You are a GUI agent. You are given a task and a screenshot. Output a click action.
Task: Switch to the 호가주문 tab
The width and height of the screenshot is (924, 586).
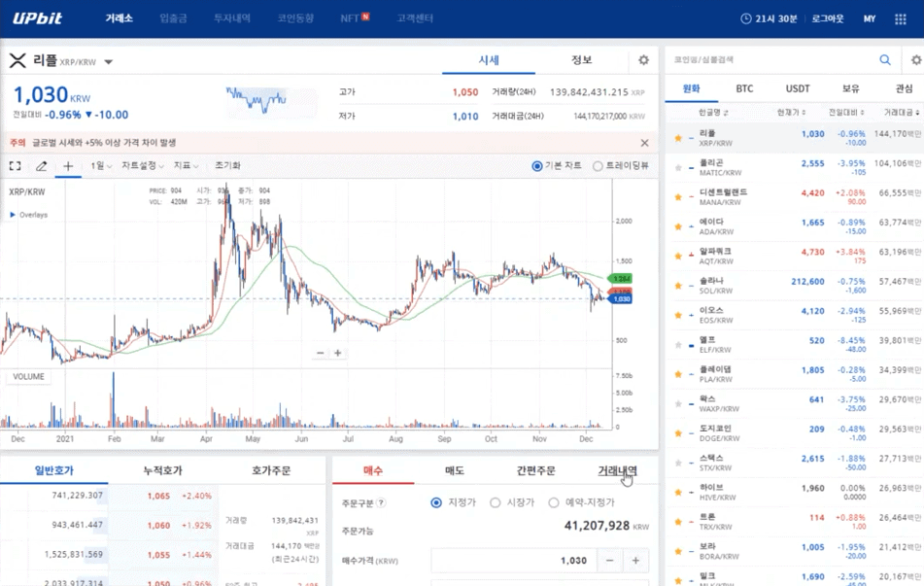(x=271, y=470)
